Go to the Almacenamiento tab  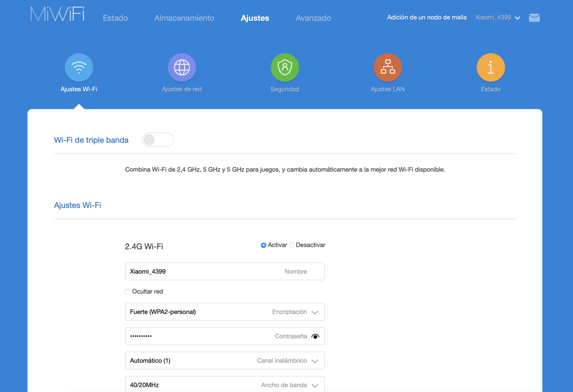pyautogui.click(x=184, y=18)
